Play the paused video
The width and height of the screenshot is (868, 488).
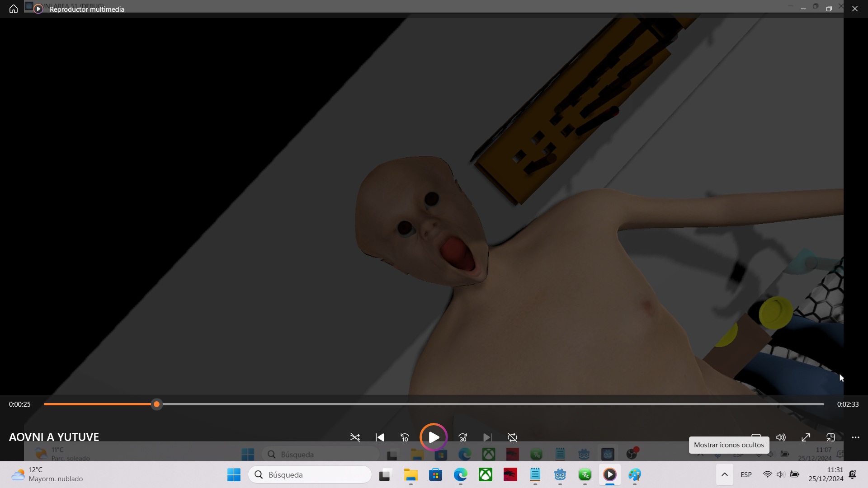click(434, 437)
